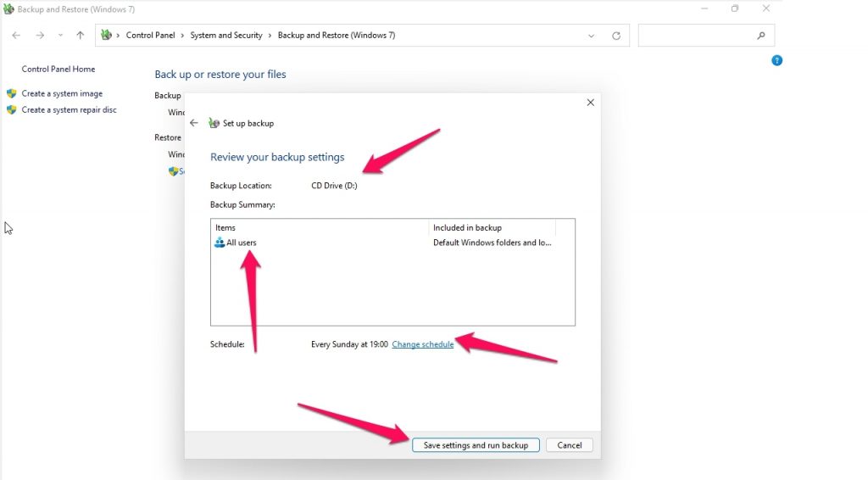Screen dimensions: 868x480
Task: Cancel the backup setup dialog
Action: click(569, 445)
